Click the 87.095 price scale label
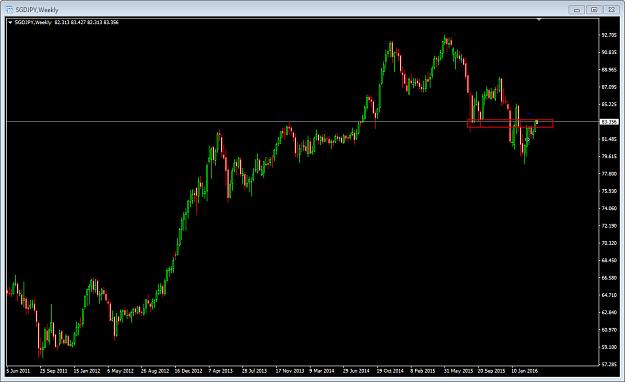Image resolution: width=625 pixels, height=382 pixels. pyautogui.click(x=609, y=87)
